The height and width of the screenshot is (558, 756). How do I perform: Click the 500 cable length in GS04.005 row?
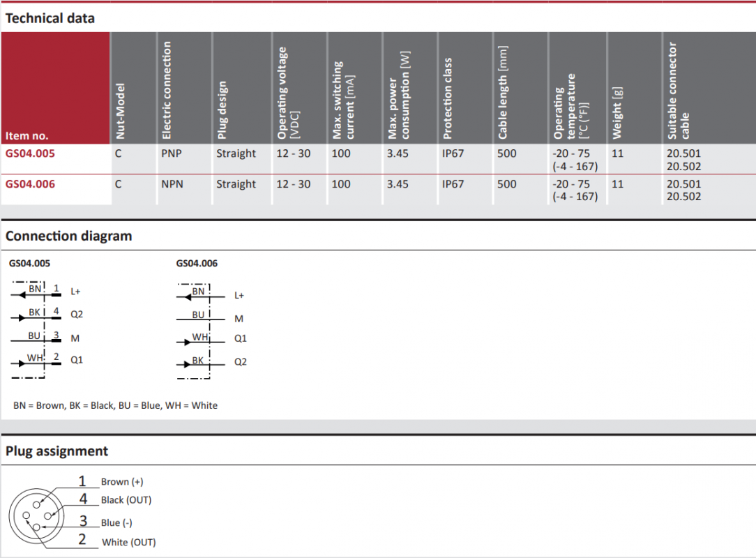coord(507,153)
